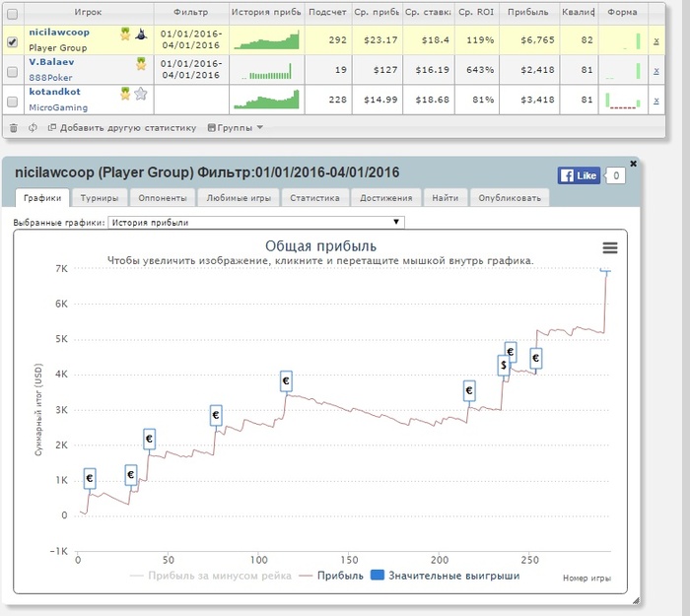Remove the kotandkot row with its x
The width and height of the screenshot is (690, 616).
(x=655, y=100)
